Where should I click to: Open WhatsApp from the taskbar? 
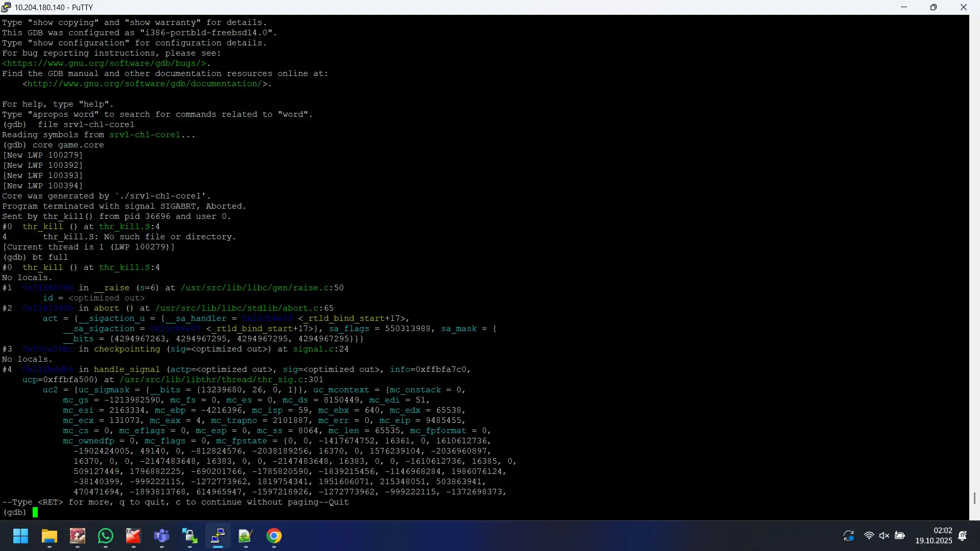tap(105, 536)
